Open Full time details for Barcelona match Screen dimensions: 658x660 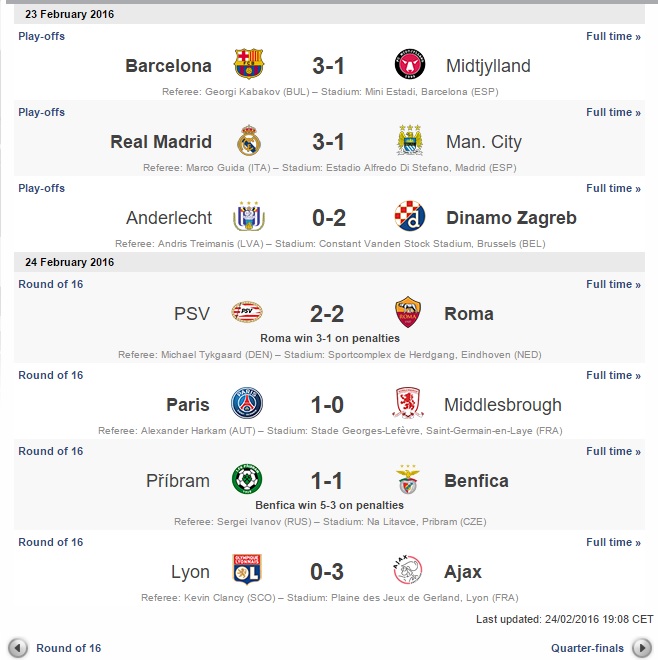click(613, 37)
